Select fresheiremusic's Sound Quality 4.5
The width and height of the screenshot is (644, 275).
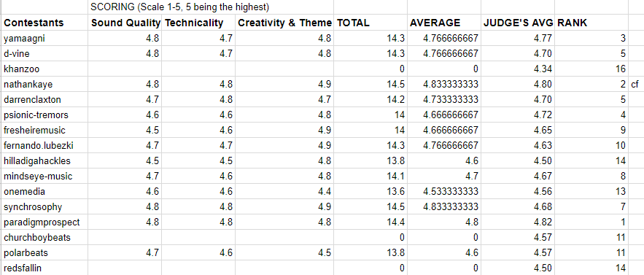pos(125,131)
